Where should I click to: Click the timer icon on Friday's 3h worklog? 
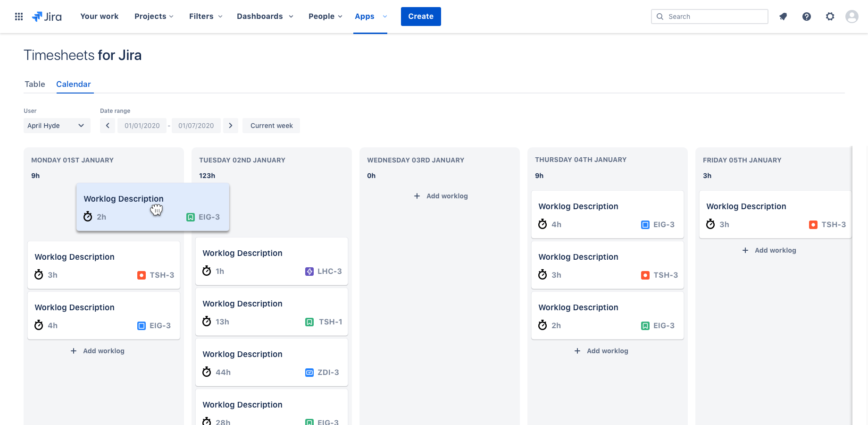click(x=710, y=224)
